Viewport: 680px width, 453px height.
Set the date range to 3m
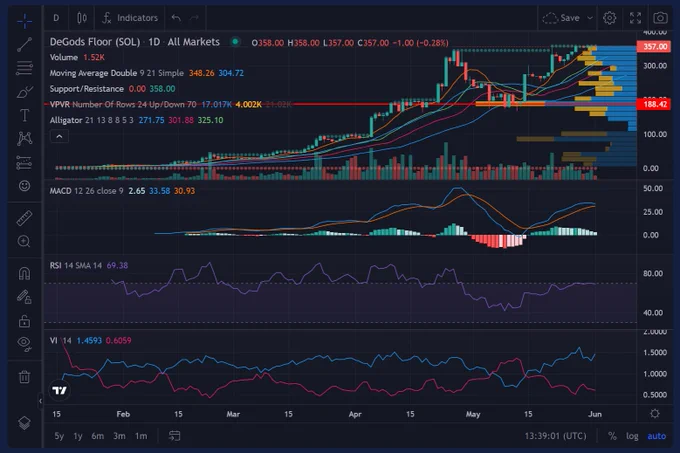[119, 436]
